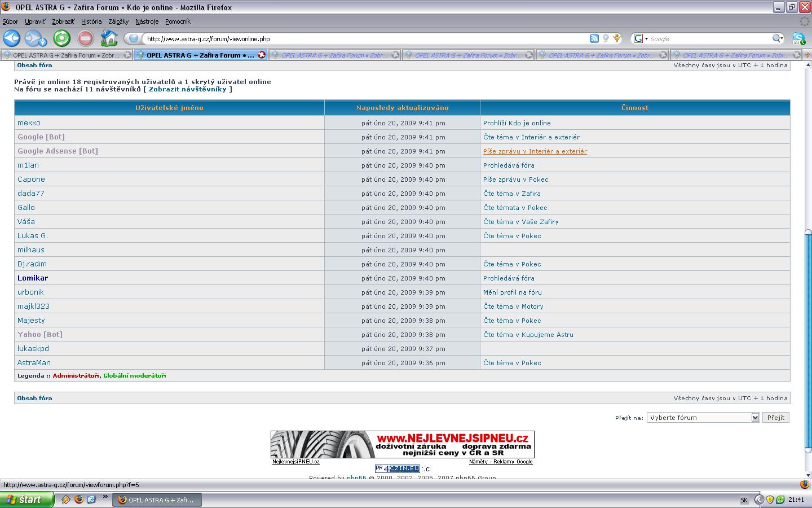Switch to the first OPEL ASTRA tab
812x508 pixels.
click(x=66, y=55)
